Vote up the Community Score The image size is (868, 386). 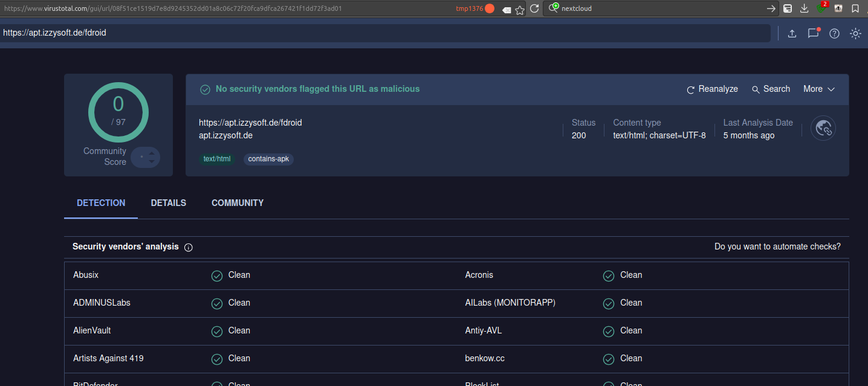coord(152,153)
